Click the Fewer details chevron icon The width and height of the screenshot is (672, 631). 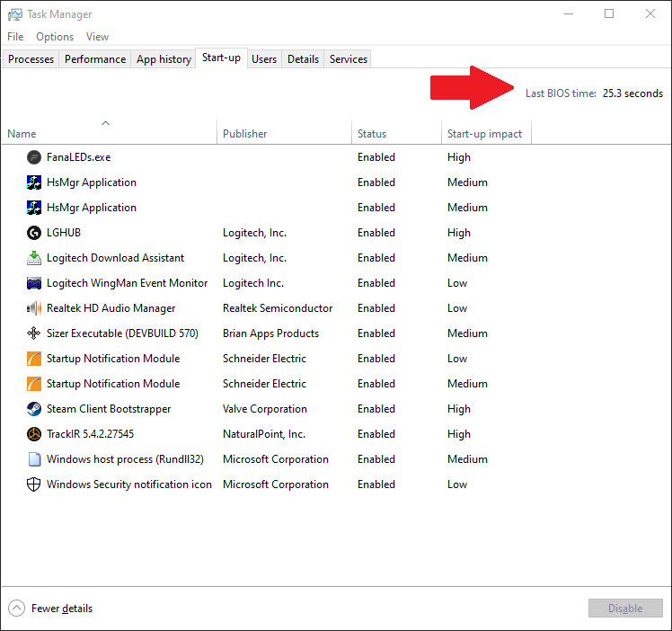[x=16, y=609]
